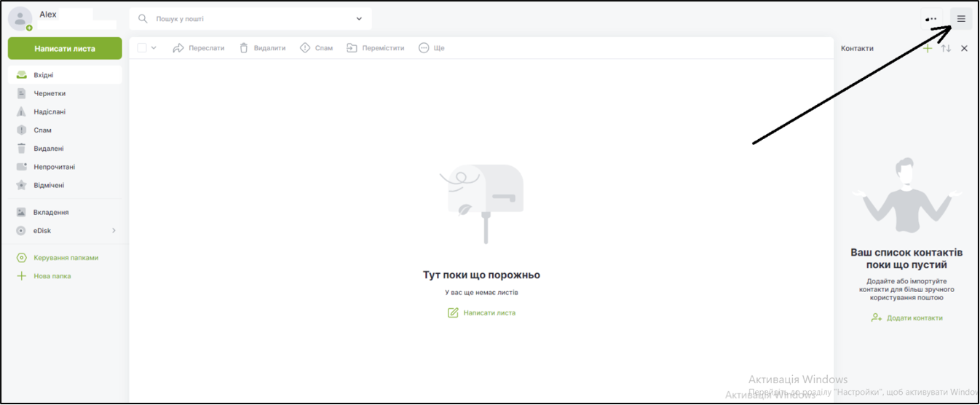Click the hamburger menu icon at top right
The width and height of the screenshot is (980, 405).
pos(961,19)
